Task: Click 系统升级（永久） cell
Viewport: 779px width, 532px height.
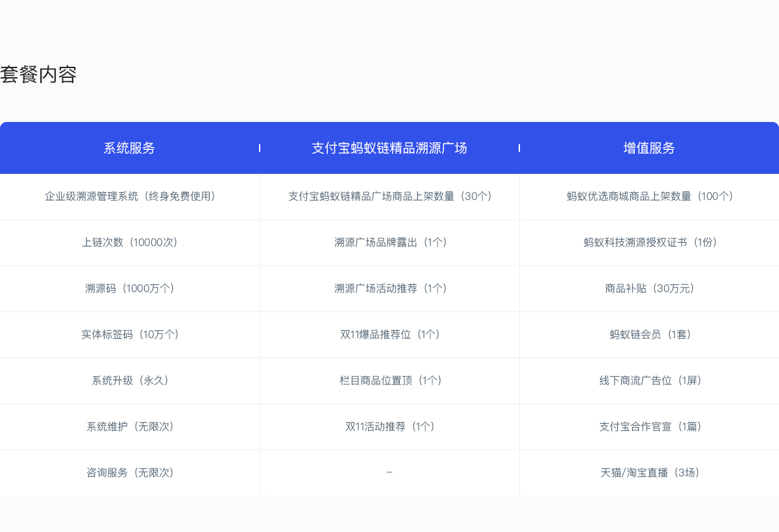Action: pyautogui.click(x=130, y=381)
